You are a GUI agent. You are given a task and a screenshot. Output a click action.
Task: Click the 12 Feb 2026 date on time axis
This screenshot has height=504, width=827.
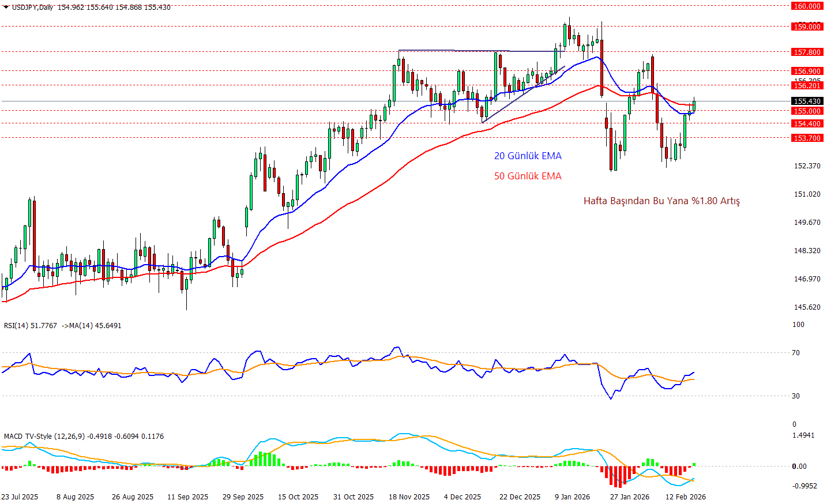click(x=685, y=497)
